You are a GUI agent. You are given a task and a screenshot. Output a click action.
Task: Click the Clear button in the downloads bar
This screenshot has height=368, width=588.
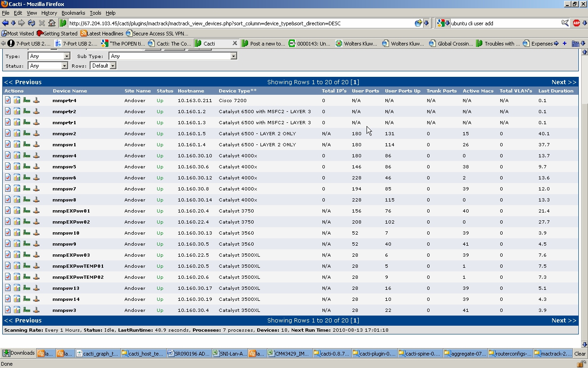coord(580,353)
